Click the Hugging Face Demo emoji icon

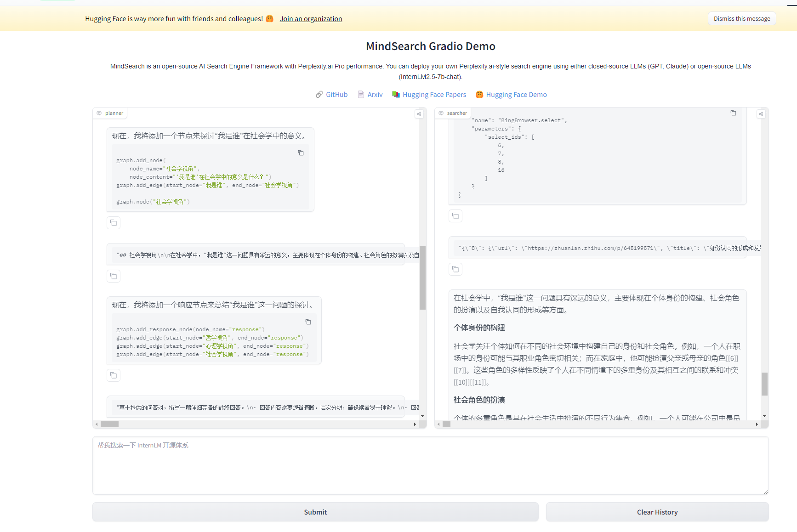coord(479,95)
